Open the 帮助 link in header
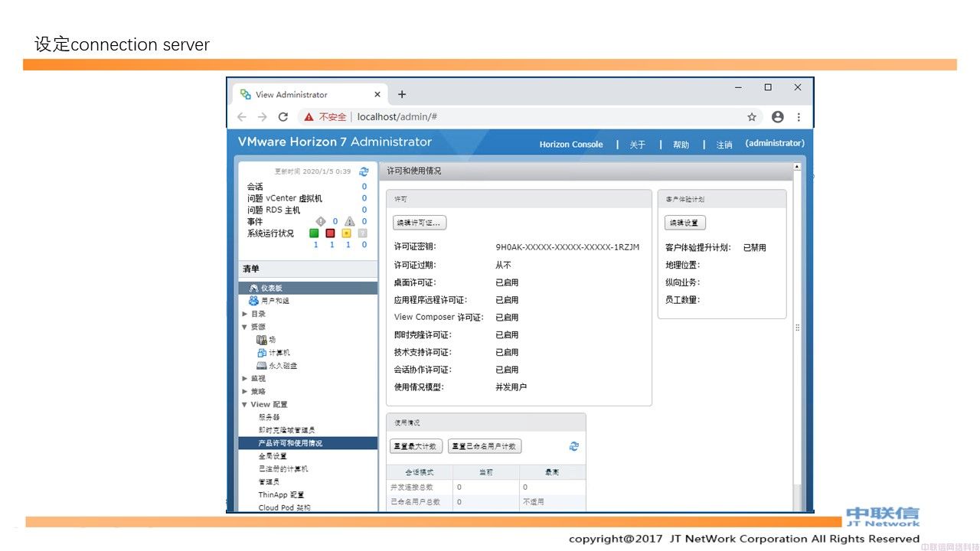Image resolution: width=980 pixels, height=551 pixels. coord(681,145)
